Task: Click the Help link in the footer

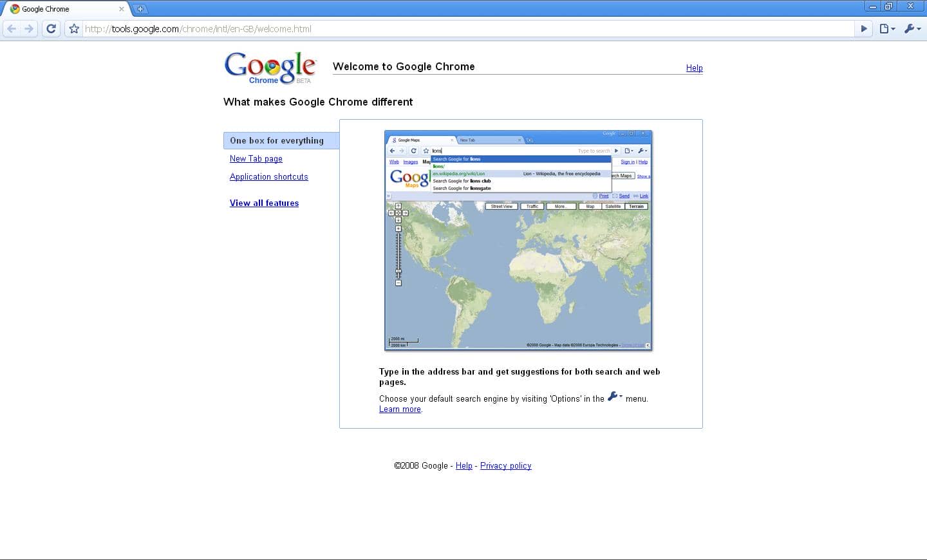Action: coord(464,466)
